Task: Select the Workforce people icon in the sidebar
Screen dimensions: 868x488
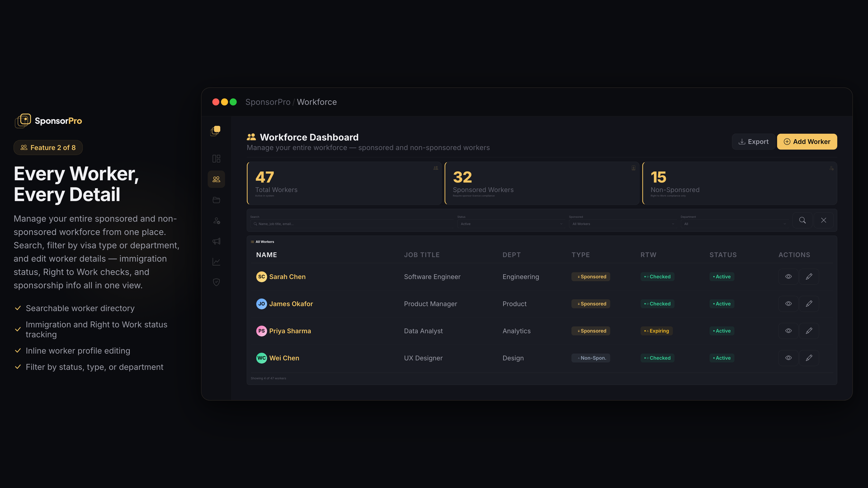Action: pos(216,179)
